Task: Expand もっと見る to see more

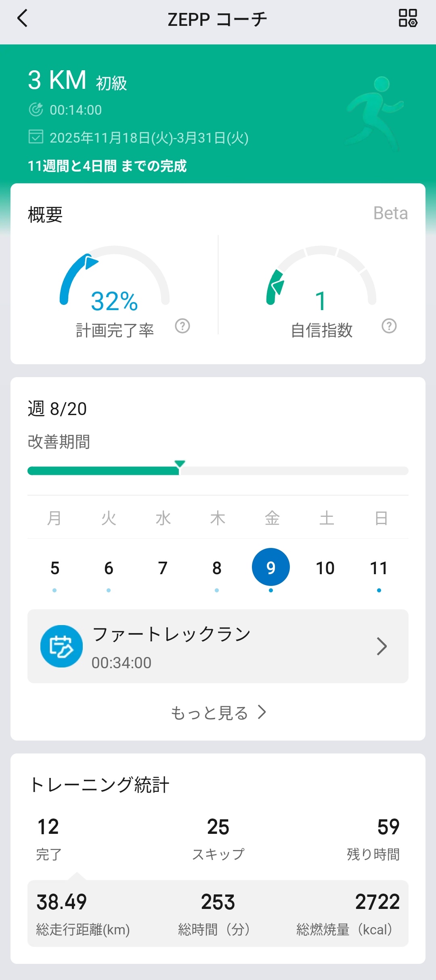Action: click(218, 713)
